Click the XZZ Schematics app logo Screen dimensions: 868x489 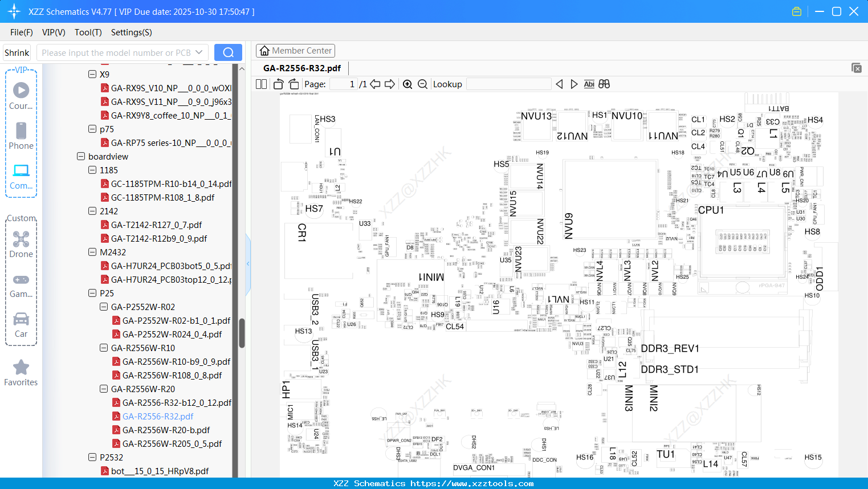[x=14, y=11]
